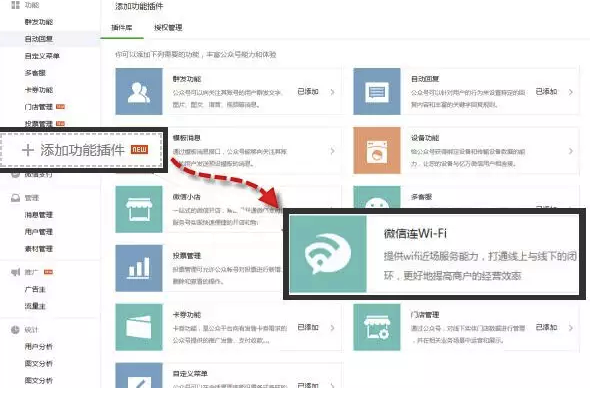The image size is (600, 403).
Task: Click the 管理 section icon in sidebar
Action: (15, 198)
